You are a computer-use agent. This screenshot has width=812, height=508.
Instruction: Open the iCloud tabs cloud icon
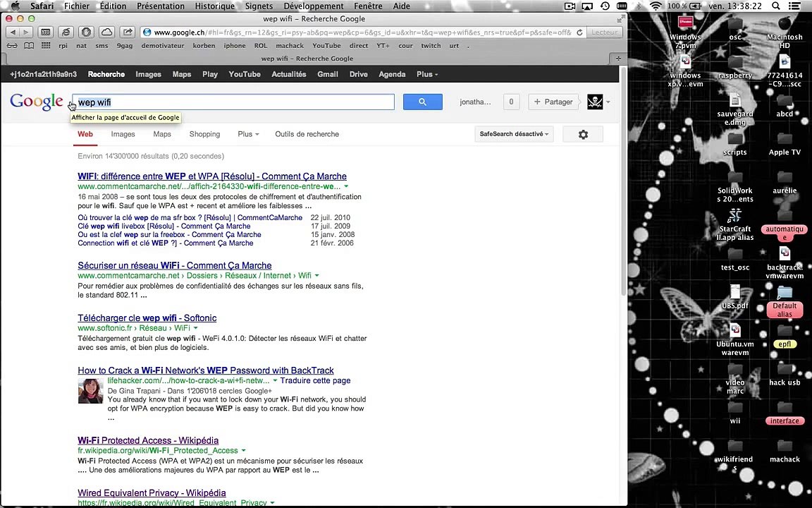point(106,32)
